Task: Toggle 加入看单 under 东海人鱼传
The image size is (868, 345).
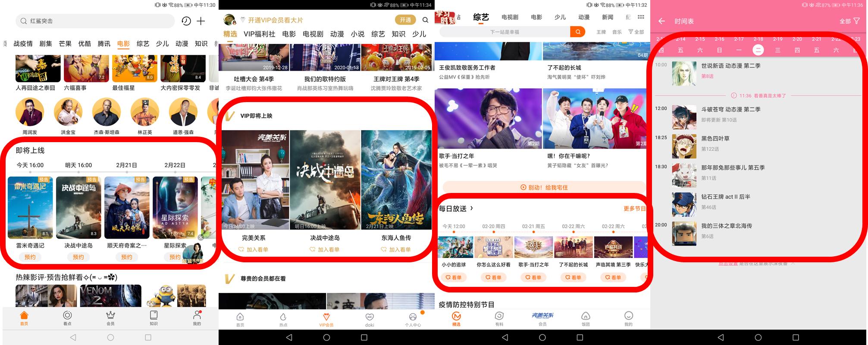Action: (x=396, y=249)
